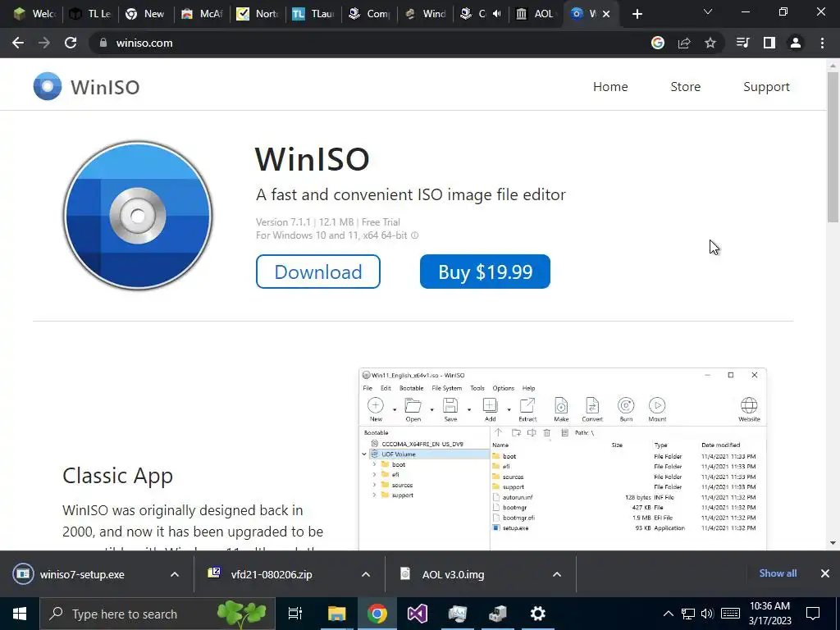
Task: Click the Chrome icon on the taskbar
Action: (377, 614)
